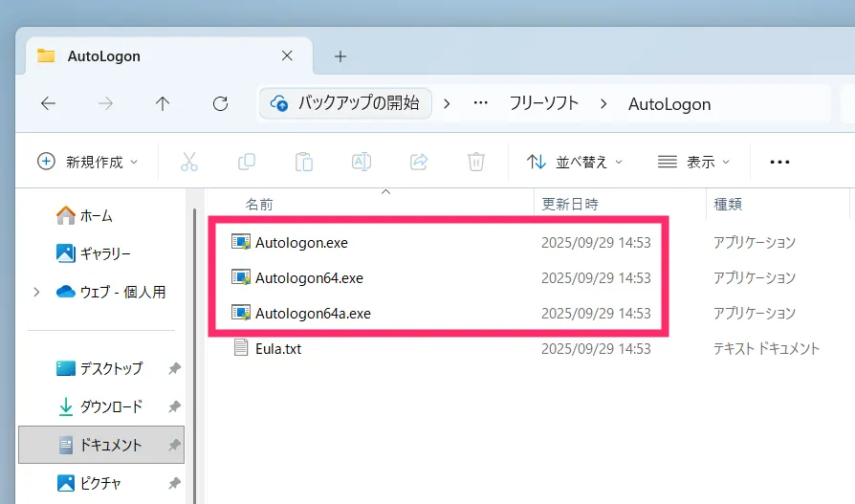Click the Share icon in toolbar
Screen dimensions: 855x504
click(x=419, y=162)
